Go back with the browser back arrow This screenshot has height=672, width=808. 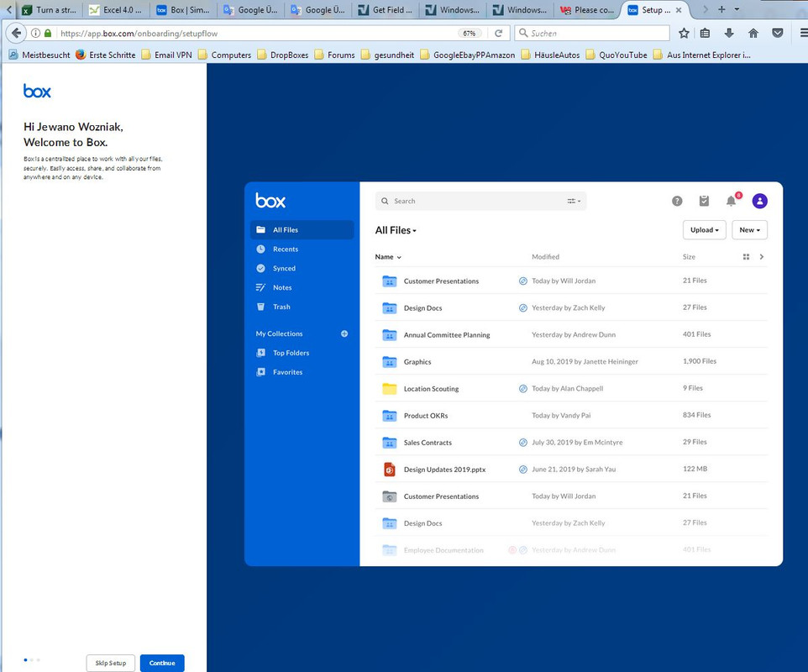pyautogui.click(x=16, y=33)
